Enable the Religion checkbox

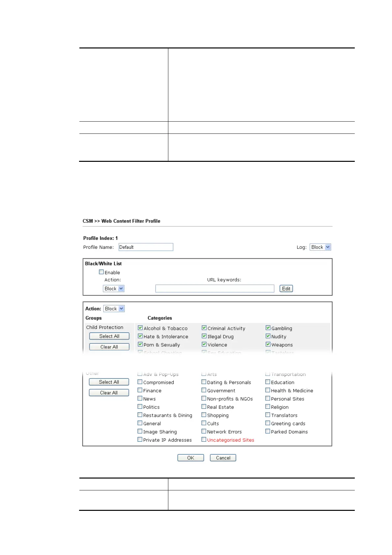tap(268, 407)
